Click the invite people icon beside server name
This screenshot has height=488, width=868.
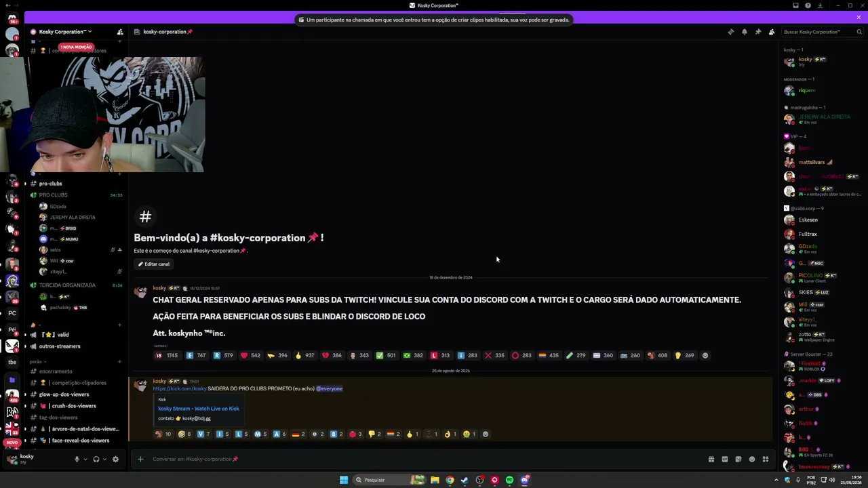(120, 32)
